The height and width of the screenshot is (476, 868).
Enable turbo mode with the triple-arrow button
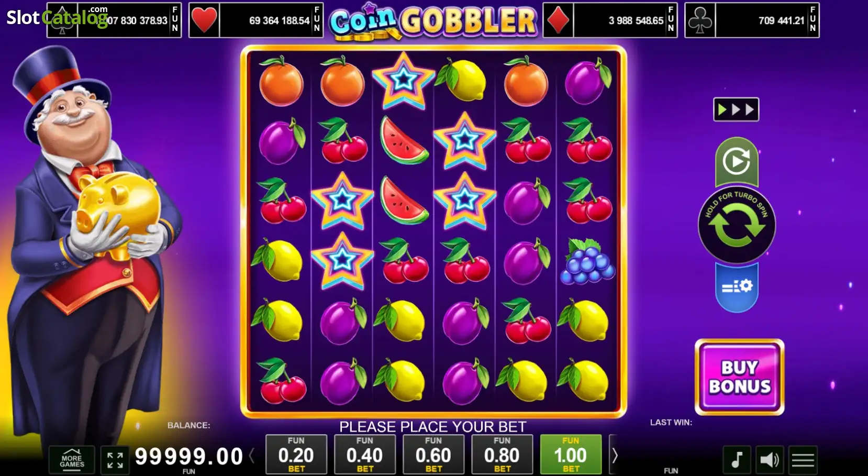tap(736, 109)
